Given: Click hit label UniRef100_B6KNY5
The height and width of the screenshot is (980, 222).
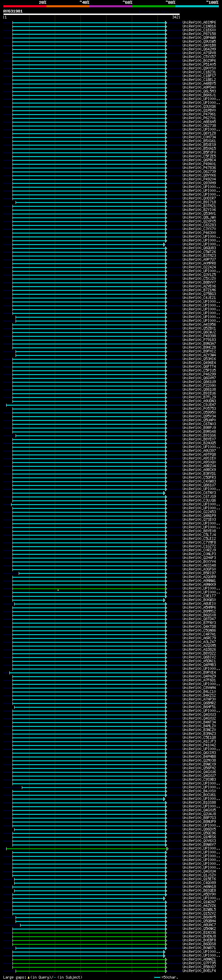Looking at the screenshot, I should click(199, 917).
